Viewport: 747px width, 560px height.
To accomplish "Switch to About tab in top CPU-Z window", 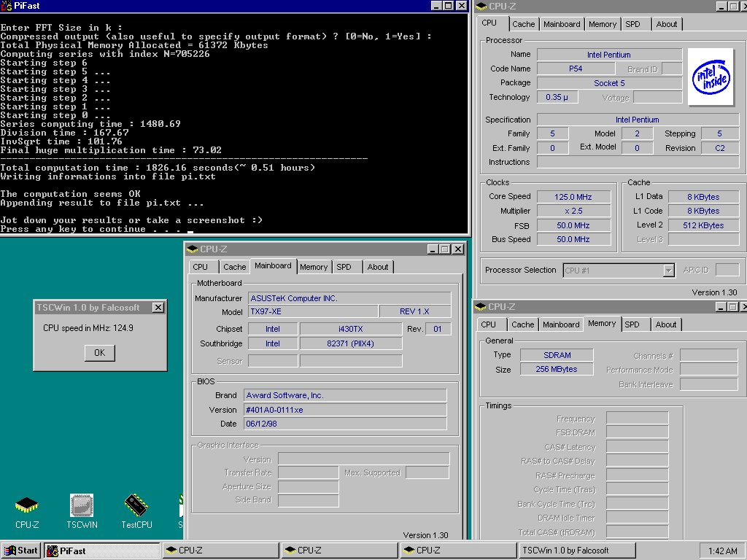I will [667, 24].
